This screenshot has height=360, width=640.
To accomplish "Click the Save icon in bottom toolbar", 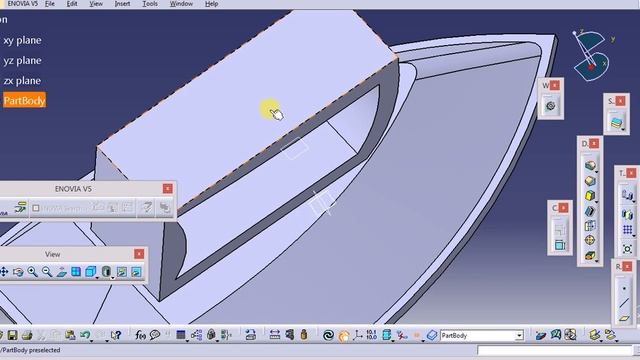I will pos(12,336).
